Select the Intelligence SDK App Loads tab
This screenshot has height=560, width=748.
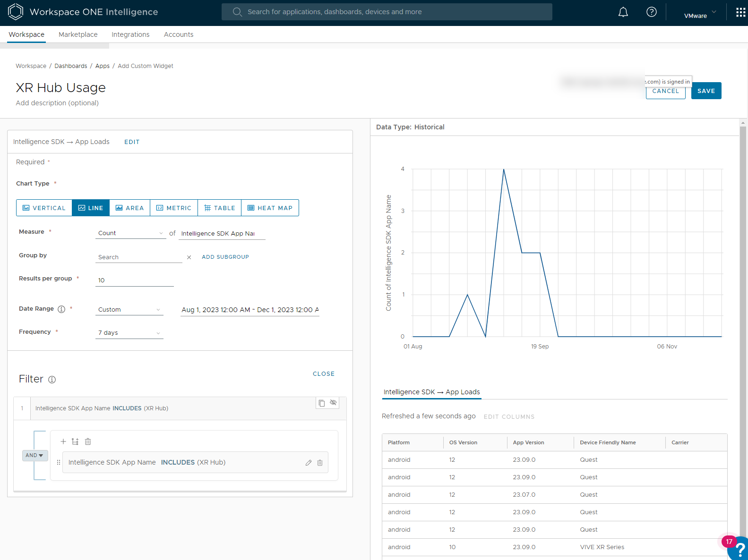[431, 392]
